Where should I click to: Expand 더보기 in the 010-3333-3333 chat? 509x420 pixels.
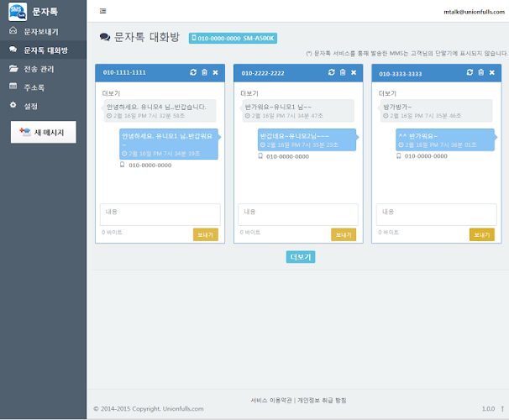coord(387,93)
